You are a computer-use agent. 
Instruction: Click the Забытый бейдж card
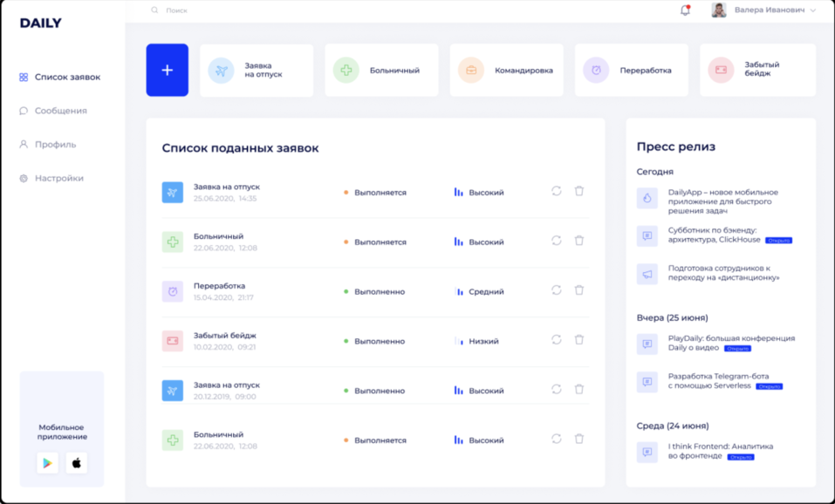coord(757,71)
